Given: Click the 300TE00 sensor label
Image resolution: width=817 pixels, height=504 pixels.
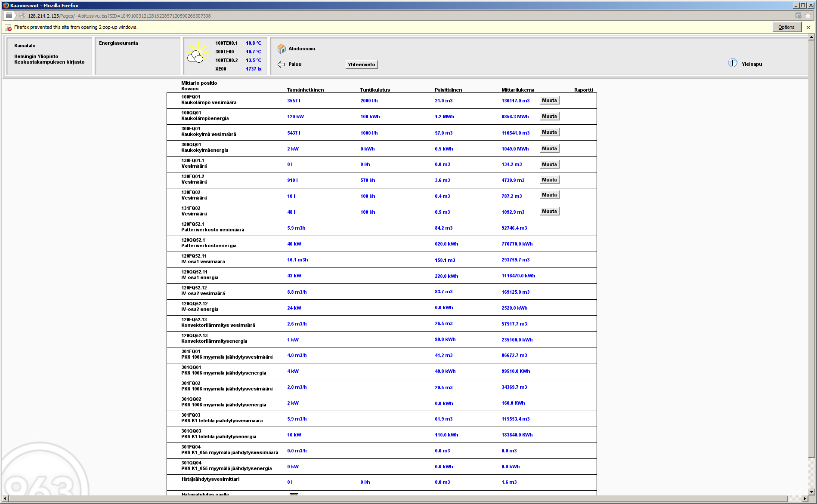Looking at the screenshot, I should pos(224,52).
